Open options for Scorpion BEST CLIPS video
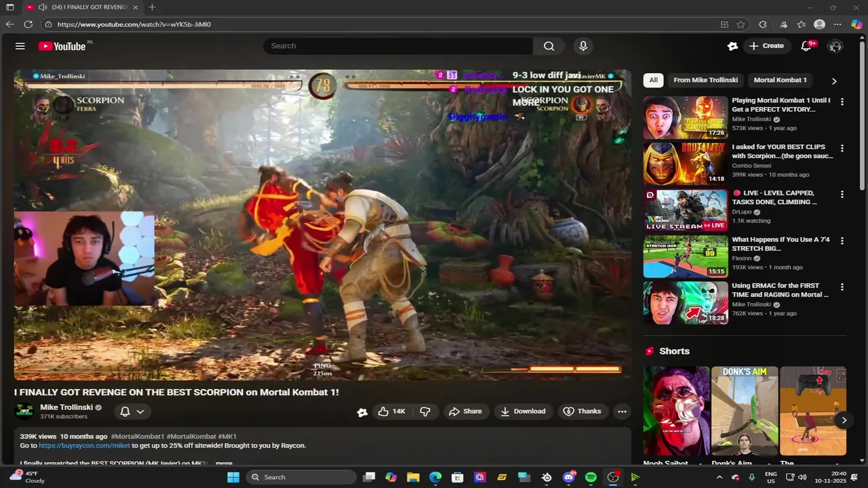The image size is (868, 488). 842,148
